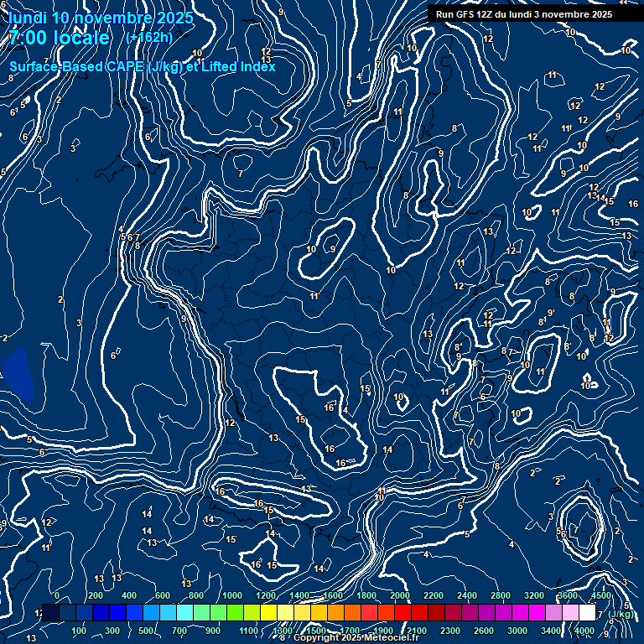The height and width of the screenshot is (644, 644).
Task: Click the '300' legend value
Action: [112, 631]
